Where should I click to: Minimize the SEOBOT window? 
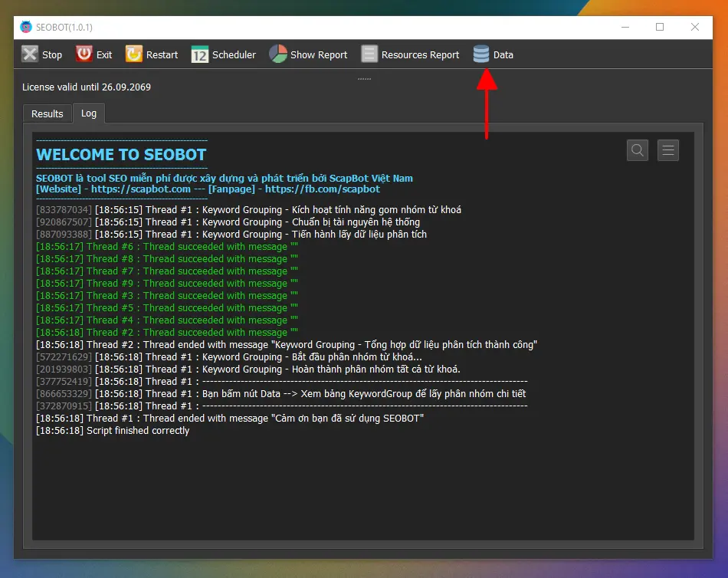click(x=625, y=27)
